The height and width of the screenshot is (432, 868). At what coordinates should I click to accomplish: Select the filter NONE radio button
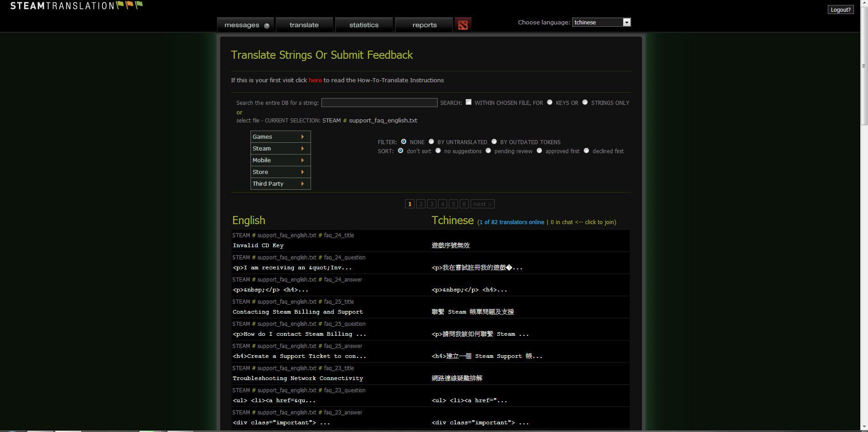[x=404, y=141]
